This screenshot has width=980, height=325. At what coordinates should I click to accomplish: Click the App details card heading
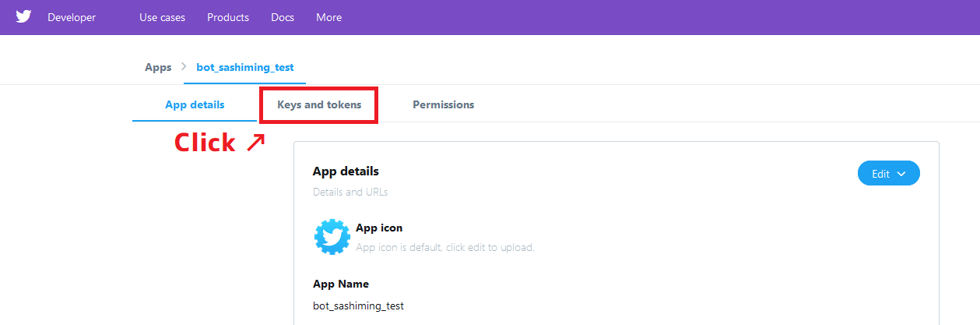(346, 171)
